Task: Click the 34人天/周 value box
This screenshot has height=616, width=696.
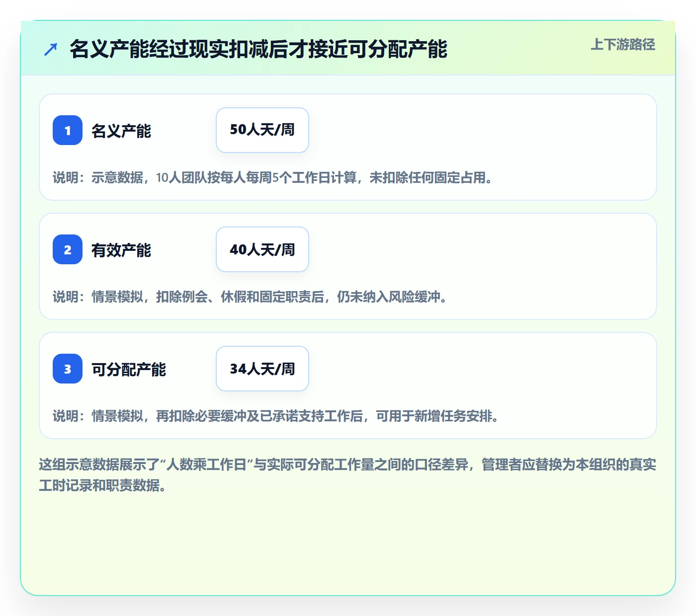Action: [262, 369]
